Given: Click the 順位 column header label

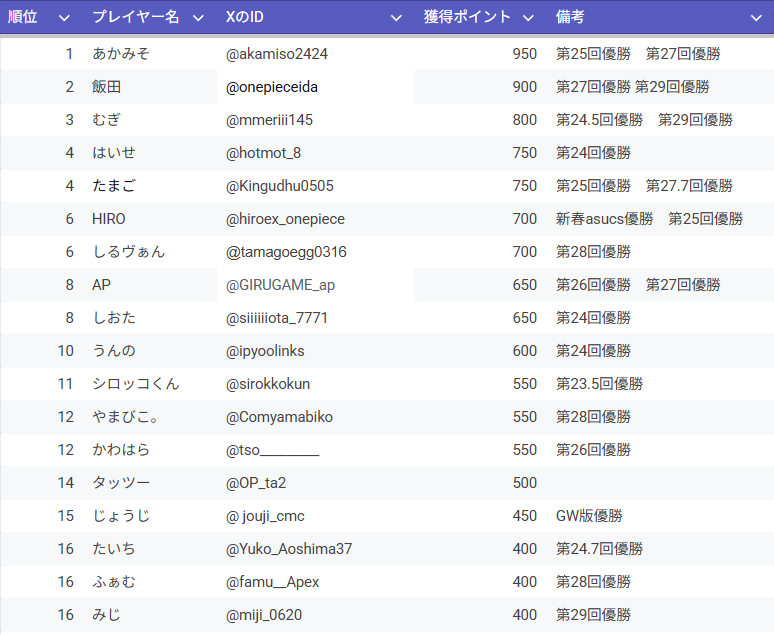Looking at the screenshot, I should (x=23, y=17).
